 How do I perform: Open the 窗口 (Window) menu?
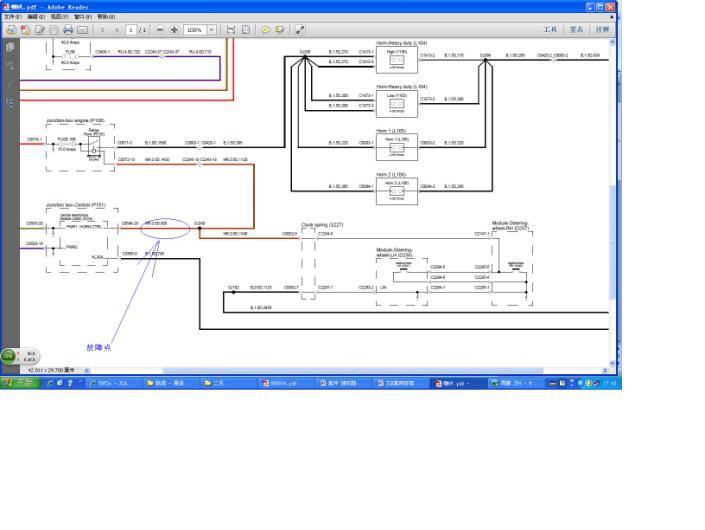(83, 17)
